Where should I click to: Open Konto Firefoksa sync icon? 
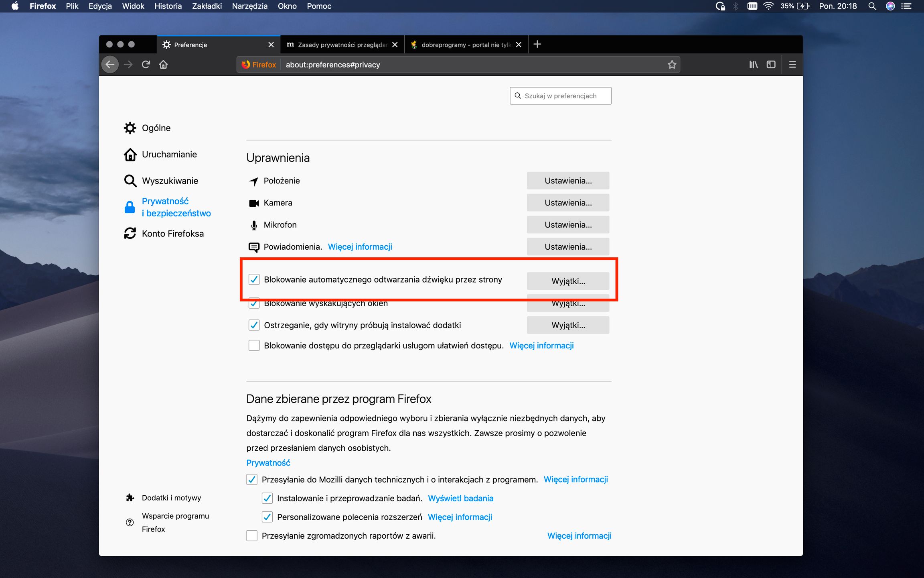coord(130,233)
